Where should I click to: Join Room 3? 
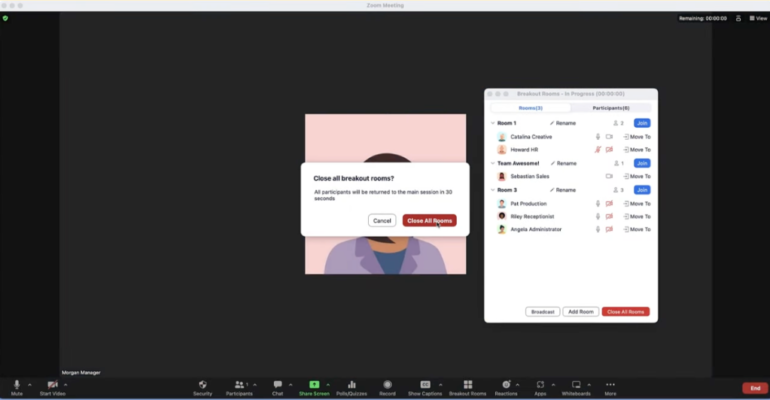[641, 189]
